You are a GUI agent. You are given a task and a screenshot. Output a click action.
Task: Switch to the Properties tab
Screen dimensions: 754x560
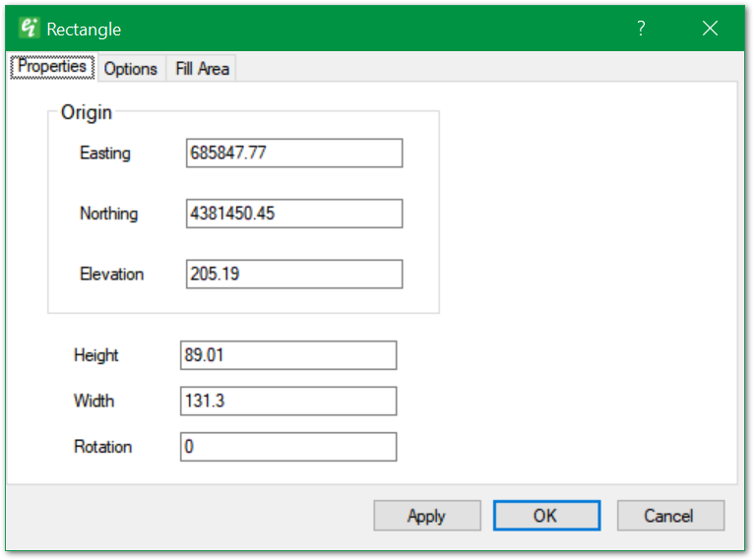coord(52,68)
